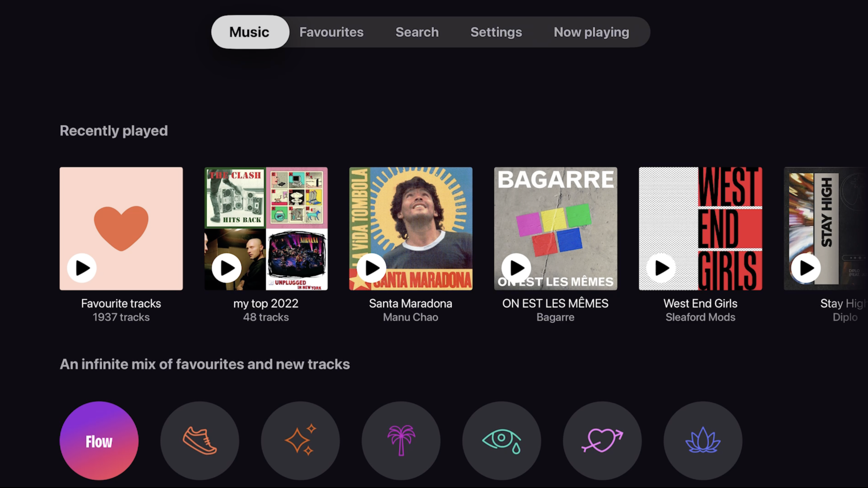Image resolution: width=868 pixels, height=488 pixels.
Task: Select the crying eye melancholy mood
Action: [x=502, y=441]
